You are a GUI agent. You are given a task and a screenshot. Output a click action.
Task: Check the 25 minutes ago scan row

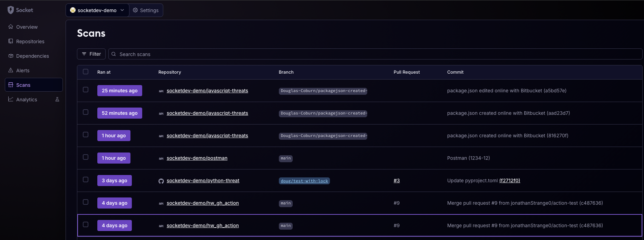pyautogui.click(x=86, y=90)
